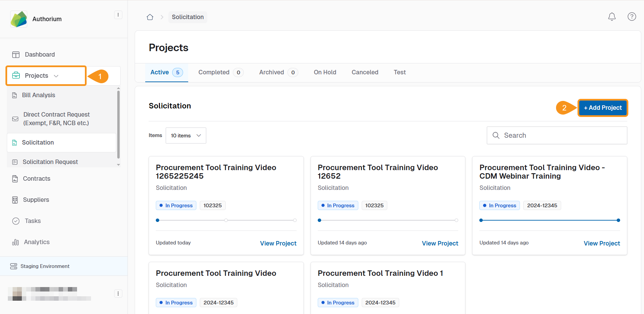Open the three-dot menu beside Authorium logo

coord(118,15)
